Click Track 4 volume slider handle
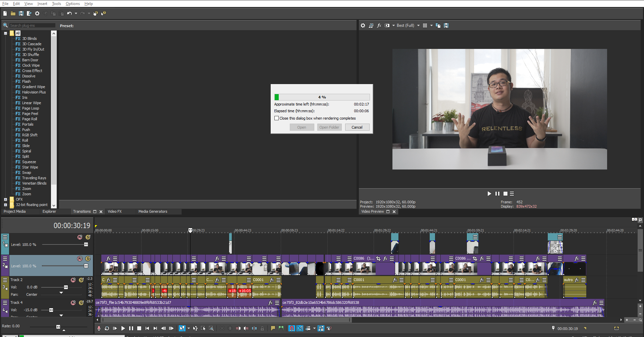 point(51,310)
